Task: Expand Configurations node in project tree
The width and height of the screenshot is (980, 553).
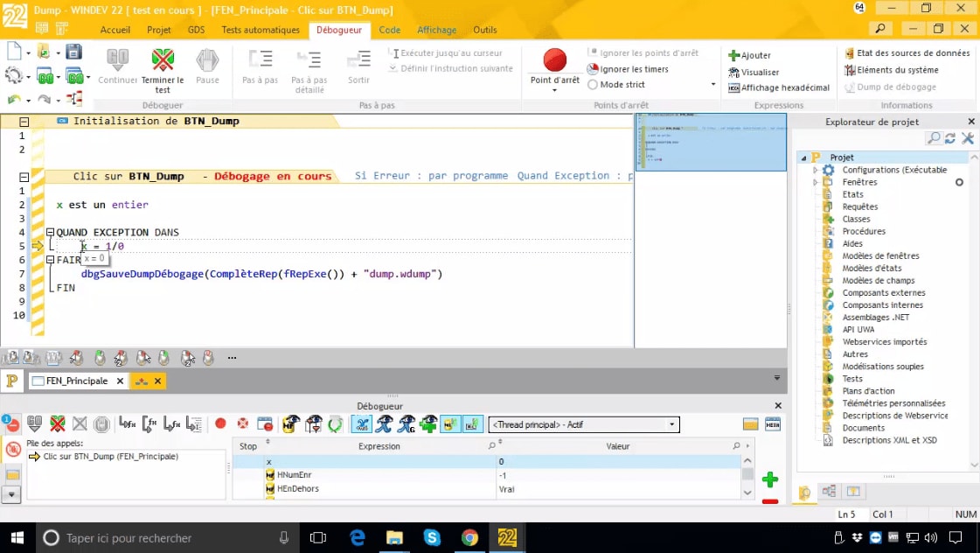Action: (815, 170)
